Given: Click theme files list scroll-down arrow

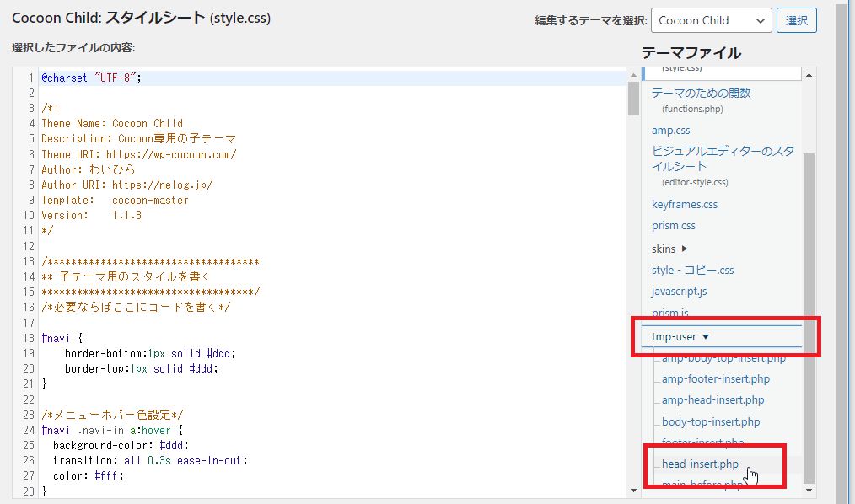Looking at the screenshot, I should coord(809,491).
